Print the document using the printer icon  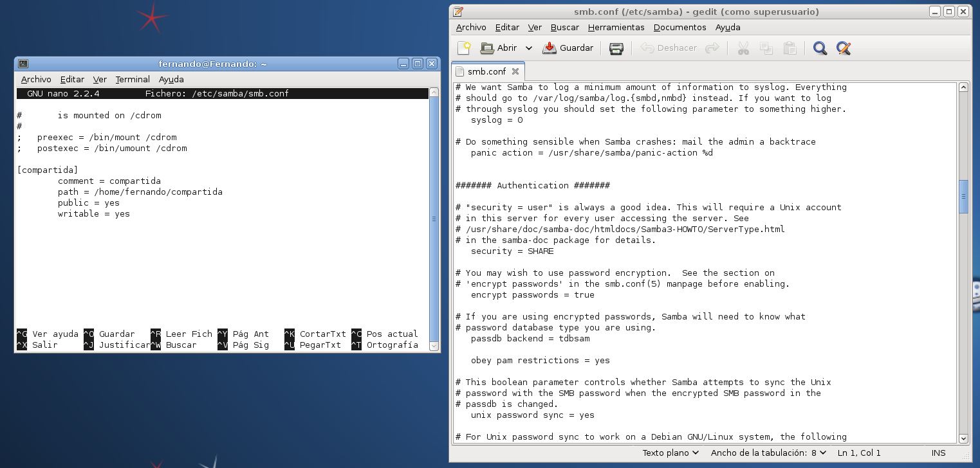click(x=616, y=48)
